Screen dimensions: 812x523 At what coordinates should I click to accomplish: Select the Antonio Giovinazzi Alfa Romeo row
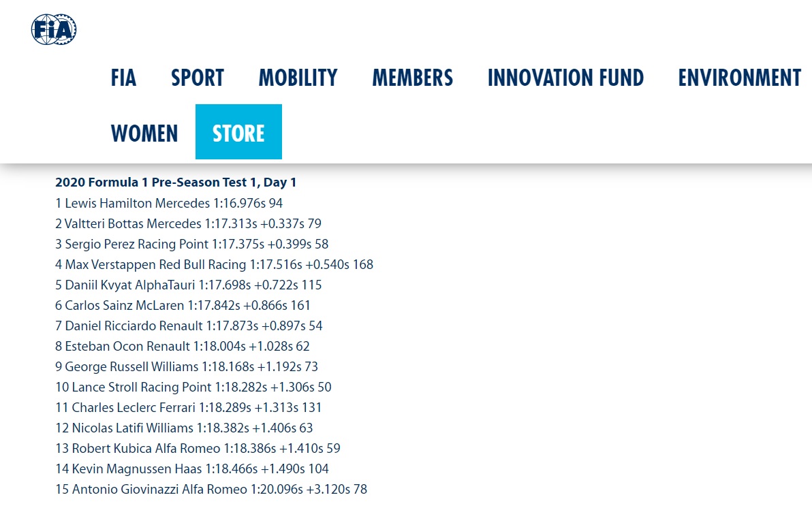click(211, 489)
